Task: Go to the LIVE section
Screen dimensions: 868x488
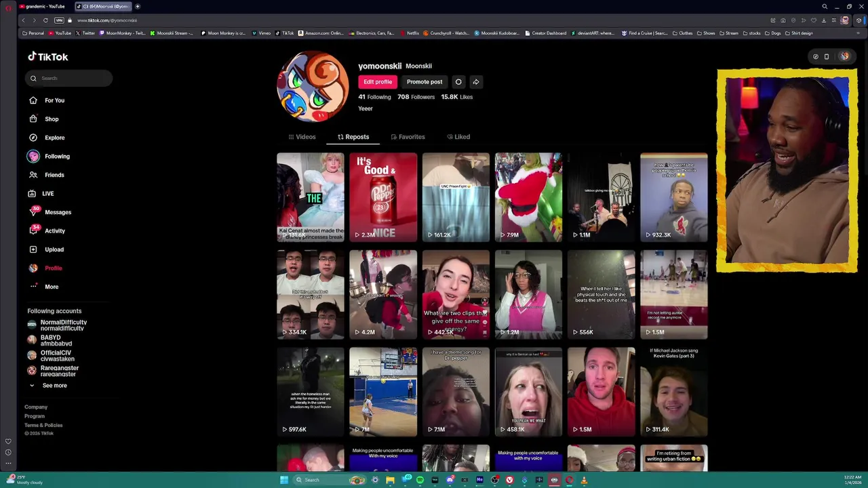Action: (41, 193)
